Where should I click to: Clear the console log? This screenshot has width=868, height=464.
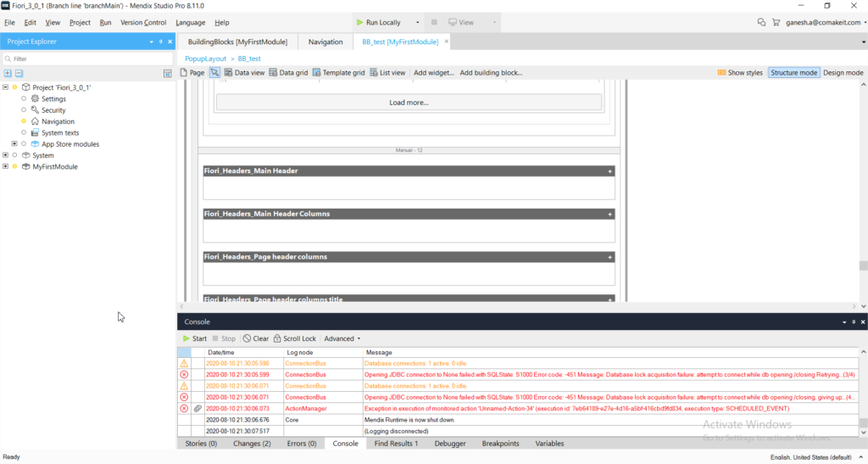[x=256, y=338]
